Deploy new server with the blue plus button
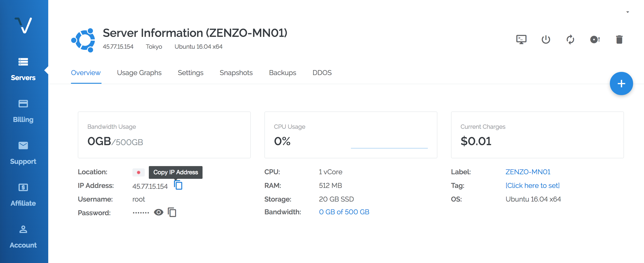This screenshot has height=263, width=644. click(x=621, y=83)
